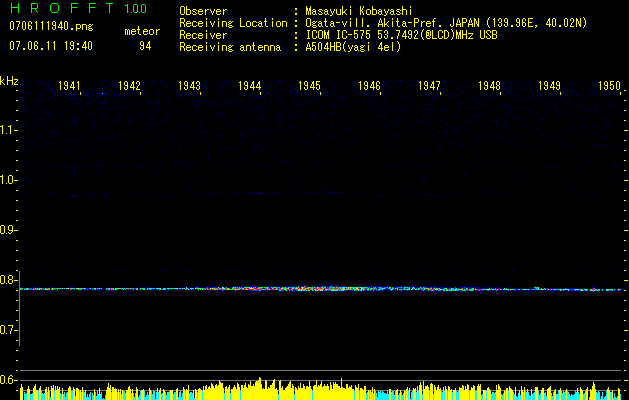Click the 1945 time marker
629x400 pixels.
[309, 86]
